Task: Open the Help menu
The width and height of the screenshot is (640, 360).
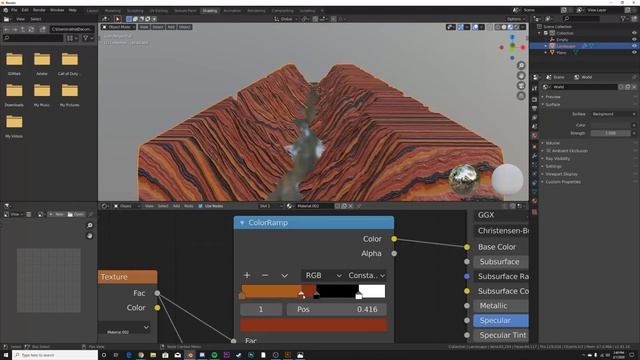Action: coord(73,10)
